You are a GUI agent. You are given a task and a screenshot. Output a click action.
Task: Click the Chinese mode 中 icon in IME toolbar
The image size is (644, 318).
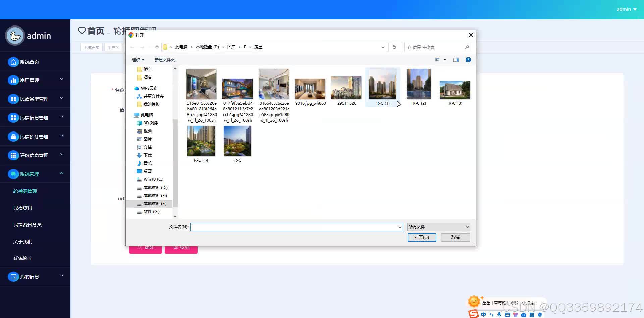coord(483,315)
